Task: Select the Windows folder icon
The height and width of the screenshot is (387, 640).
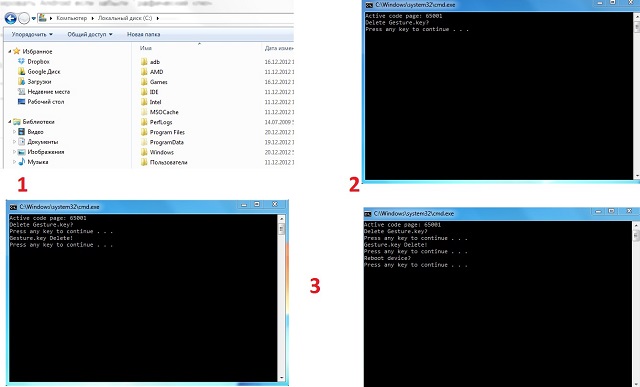Action: [x=144, y=152]
